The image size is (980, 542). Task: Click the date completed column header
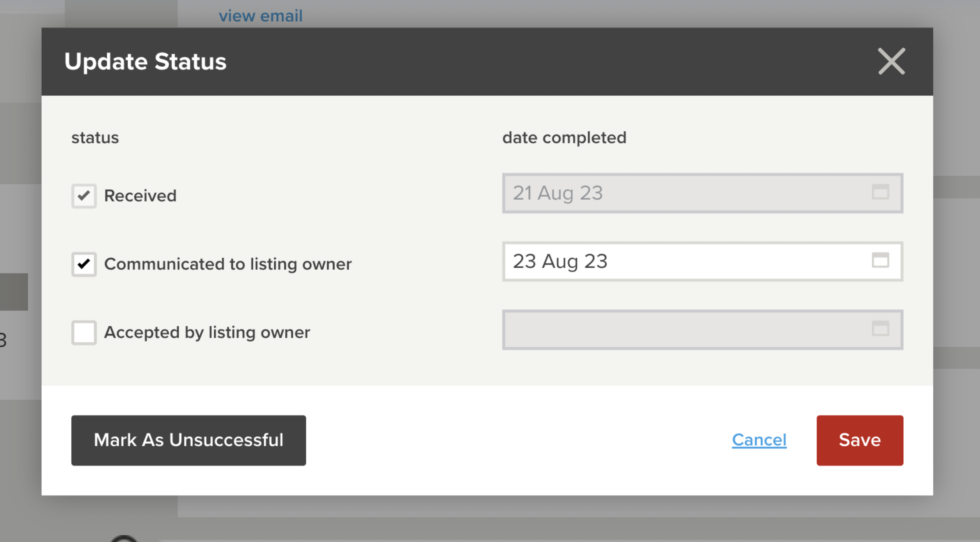point(565,137)
